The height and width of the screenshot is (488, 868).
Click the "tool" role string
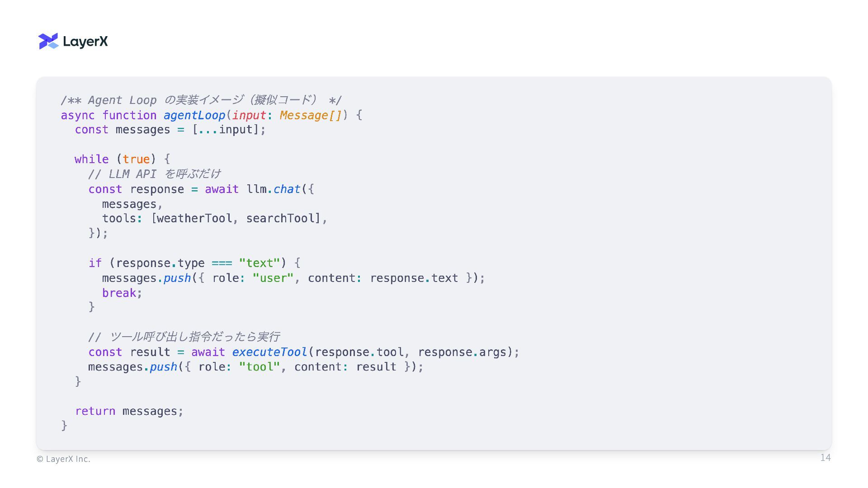(x=259, y=367)
